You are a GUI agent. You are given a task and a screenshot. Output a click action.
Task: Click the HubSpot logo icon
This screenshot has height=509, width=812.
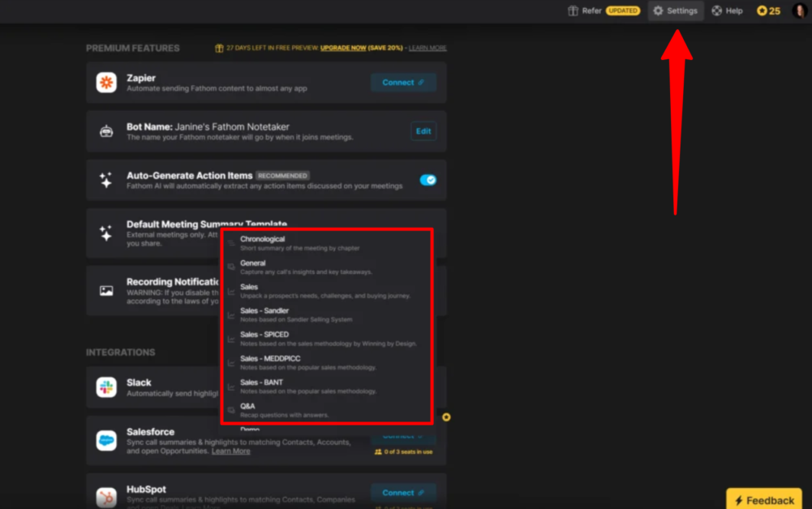point(106,495)
